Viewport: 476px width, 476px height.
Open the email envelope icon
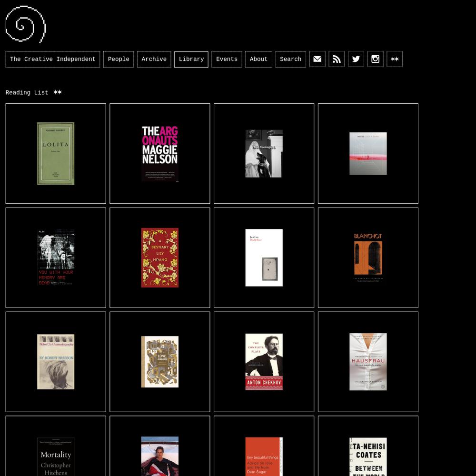(x=317, y=59)
